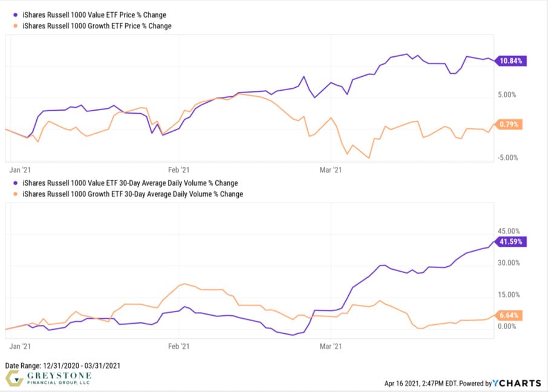549x392 pixels.
Task: Toggle Value ETF 30-Day Average Daily Volume label
Action: 129,183
